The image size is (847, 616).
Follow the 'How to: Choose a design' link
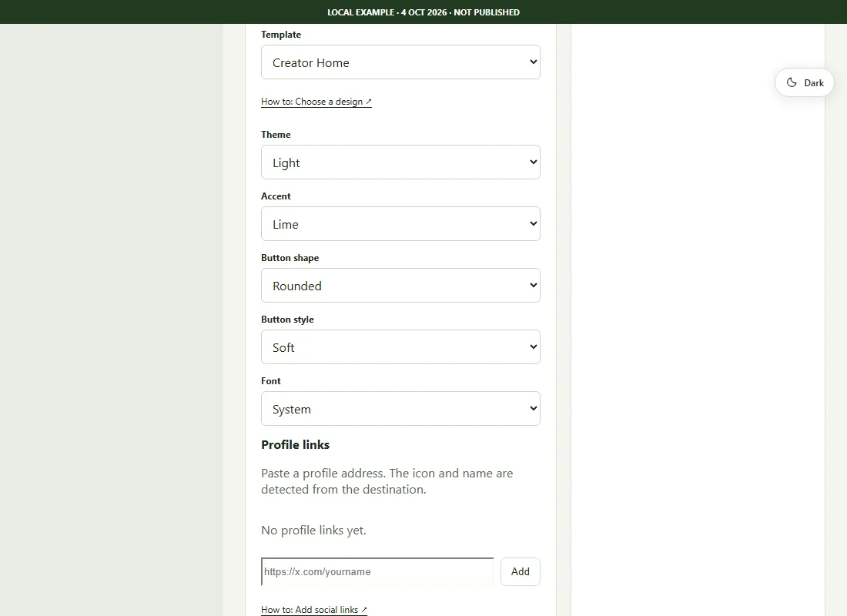[x=316, y=102]
